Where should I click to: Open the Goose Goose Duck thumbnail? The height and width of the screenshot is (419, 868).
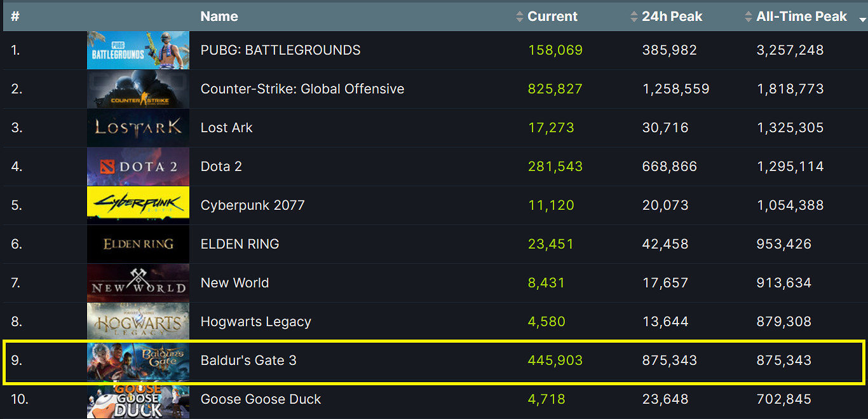point(138,399)
